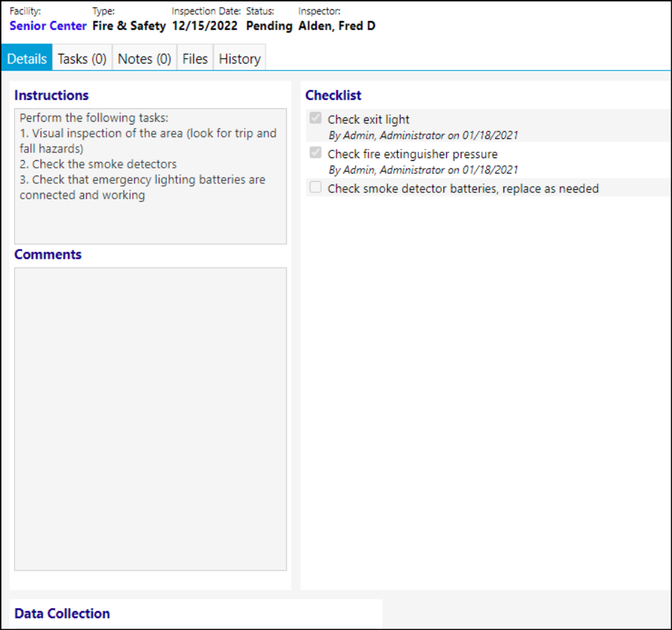Viewport: 672px width, 630px height.
Task: Toggle the Check exit light checkbox
Action: pos(315,118)
